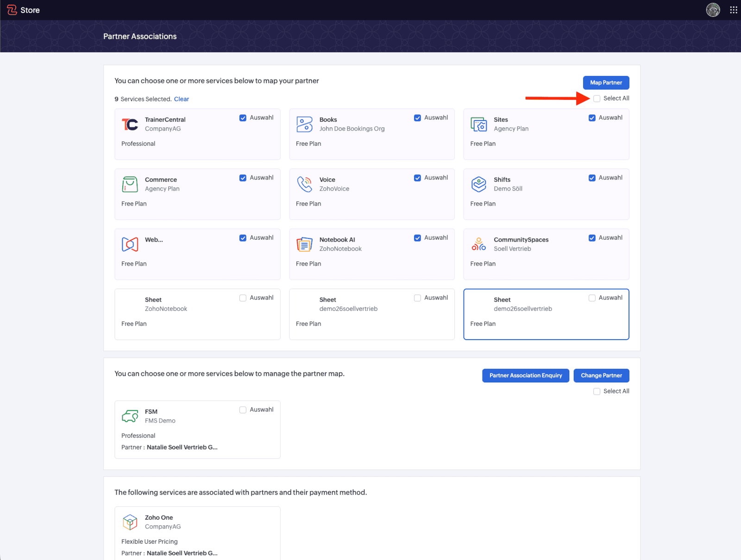Click 'Flexible User Pricing' text

coord(150,541)
